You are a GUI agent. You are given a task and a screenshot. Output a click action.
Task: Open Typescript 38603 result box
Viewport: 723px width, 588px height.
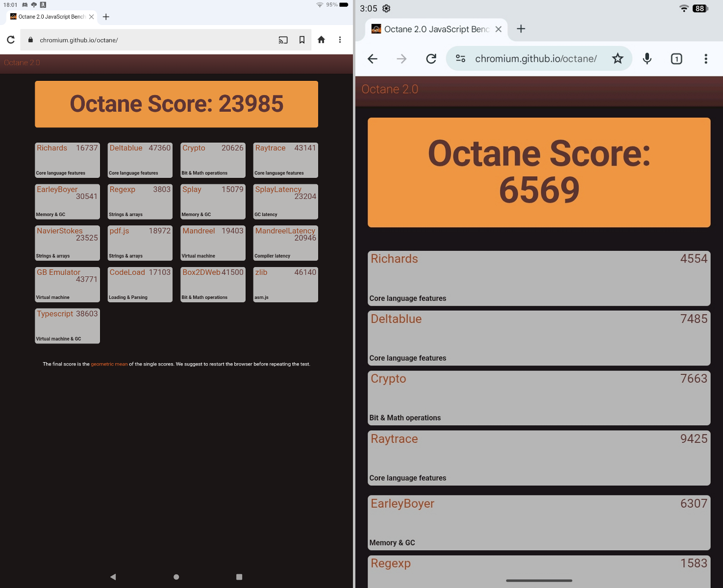pos(68,326)
